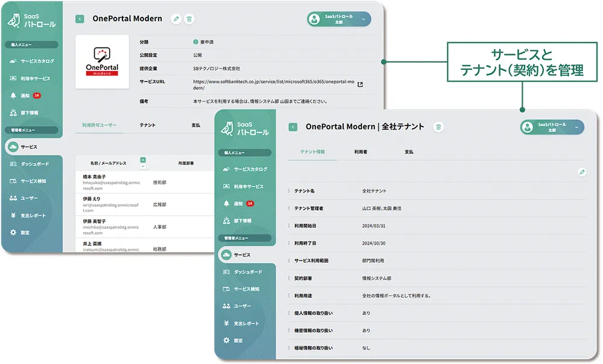Screen dimensions: 603x364
Task: Click テナント管理者 value 山口 英樹、太田 美佳
Action: pyautogui.click(x=382, y=209)
